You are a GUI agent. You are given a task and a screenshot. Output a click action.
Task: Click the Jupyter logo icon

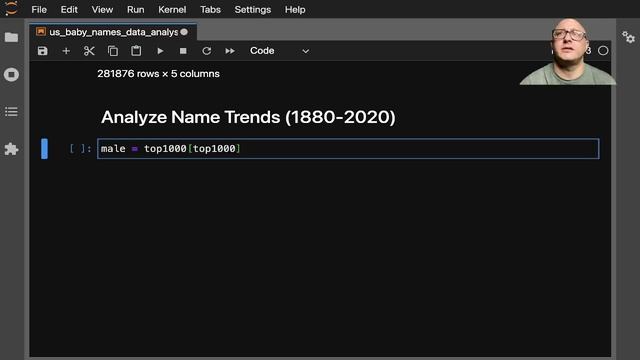(x=11, y=9)
